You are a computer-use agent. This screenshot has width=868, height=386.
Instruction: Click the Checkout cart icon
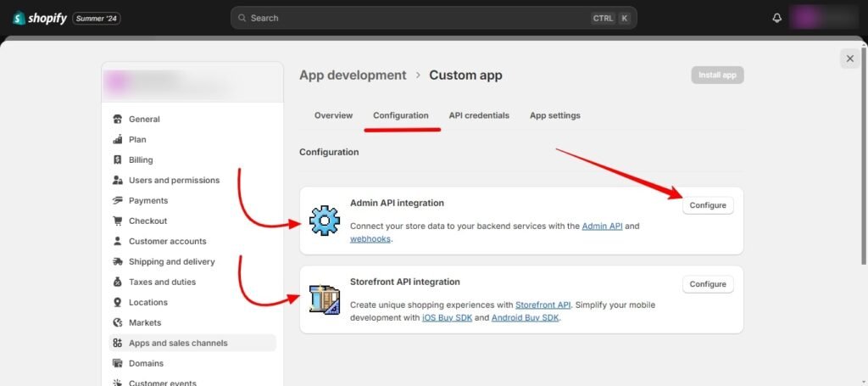117,221
